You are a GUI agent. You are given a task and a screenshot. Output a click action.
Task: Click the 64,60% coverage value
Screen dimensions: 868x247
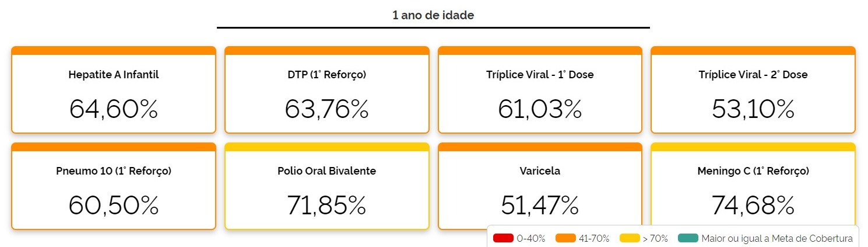pos(114,109)
